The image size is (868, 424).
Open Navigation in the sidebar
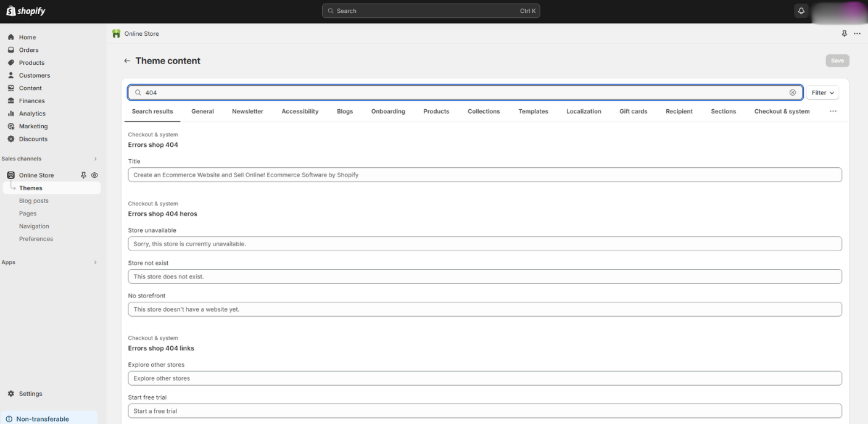pos(34,226)
